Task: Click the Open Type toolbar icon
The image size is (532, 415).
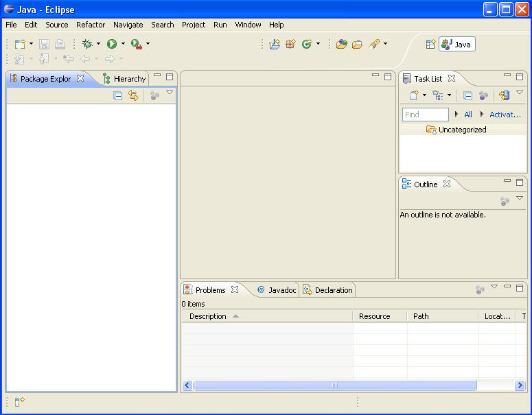Action: [x=342, y=44]
